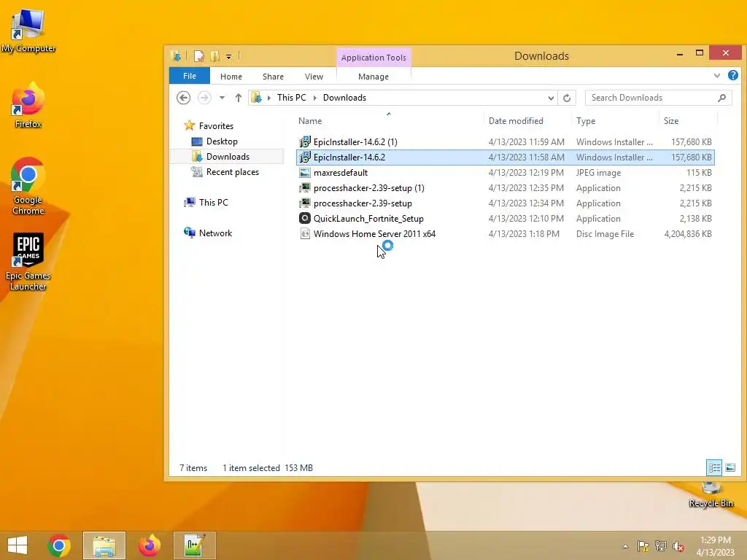Open the recent locations dropdown arrow

[222, 98]
